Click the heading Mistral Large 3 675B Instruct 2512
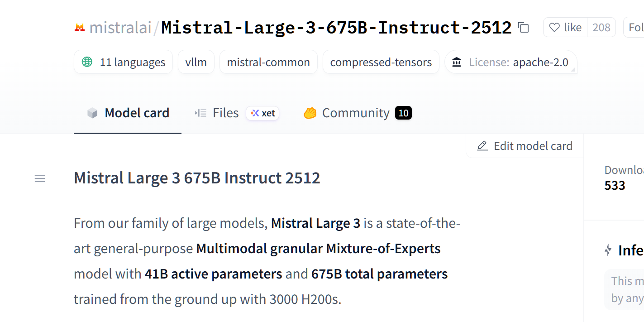 pos(197,178)
